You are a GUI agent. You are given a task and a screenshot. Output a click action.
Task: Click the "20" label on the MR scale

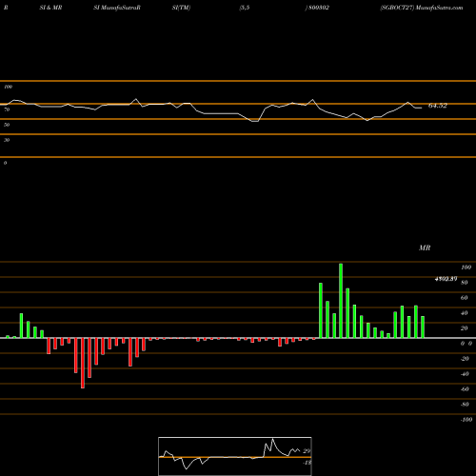(x=465, y=328)
